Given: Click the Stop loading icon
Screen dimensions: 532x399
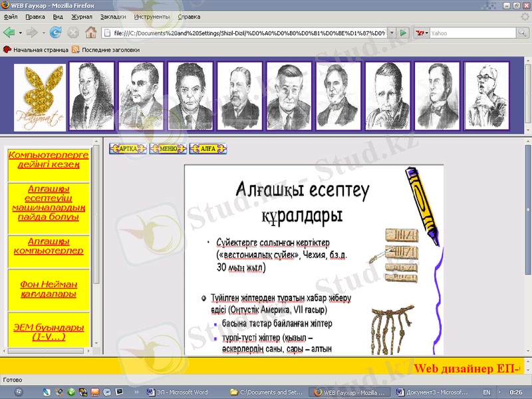Looking at the screenshot, I should [73, 32].
